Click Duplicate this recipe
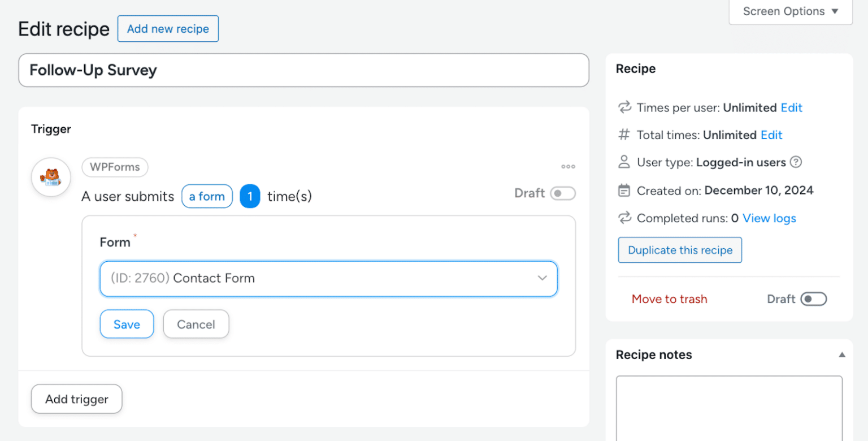The image size is (868, 441). (680, 250)
